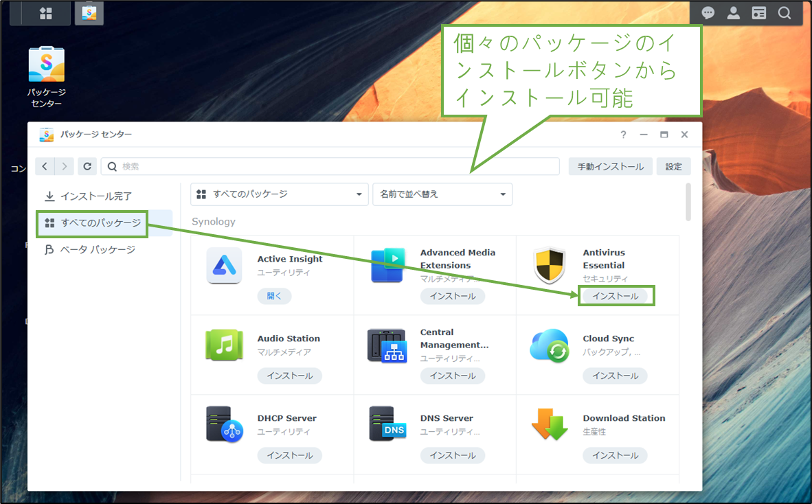Install Antivirus Essential
This screenshot has height=504, width=812.
[616, 296]
